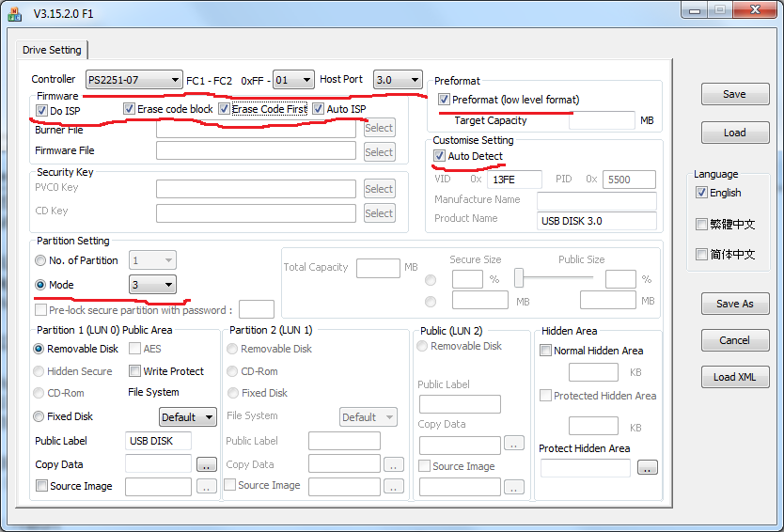Click the Save As button
Image resolution: width=784 pixels, height=532 pixels.
tap(735, 304)
